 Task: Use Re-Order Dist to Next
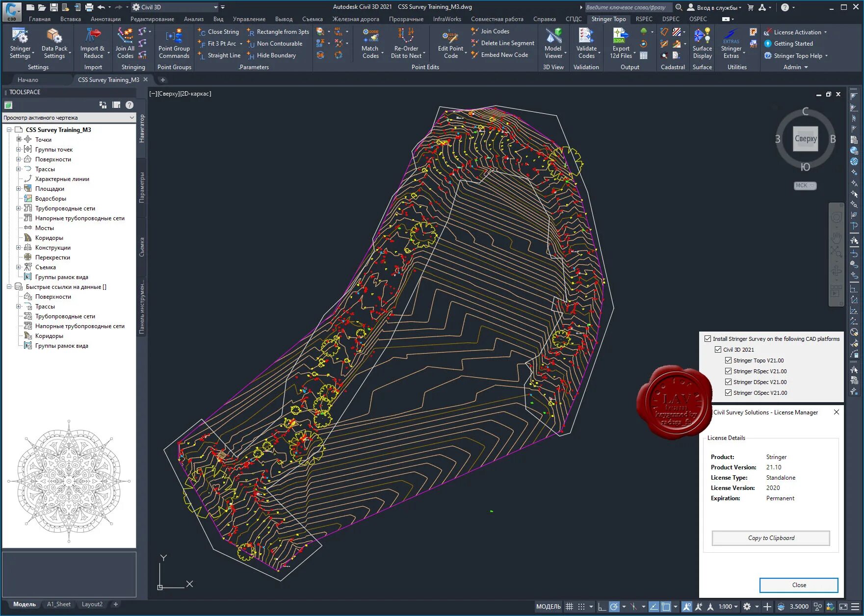pyautogui.click(x=406, y=43)
